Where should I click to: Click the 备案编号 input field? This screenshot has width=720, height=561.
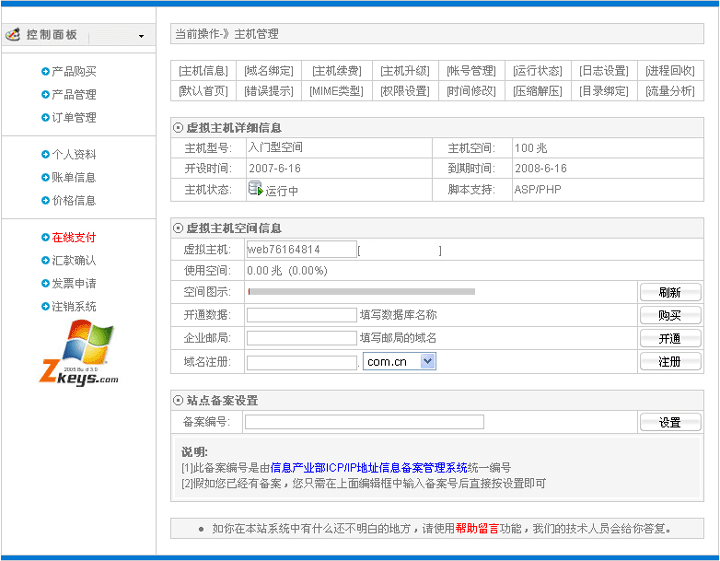click(x=364, y=422)
